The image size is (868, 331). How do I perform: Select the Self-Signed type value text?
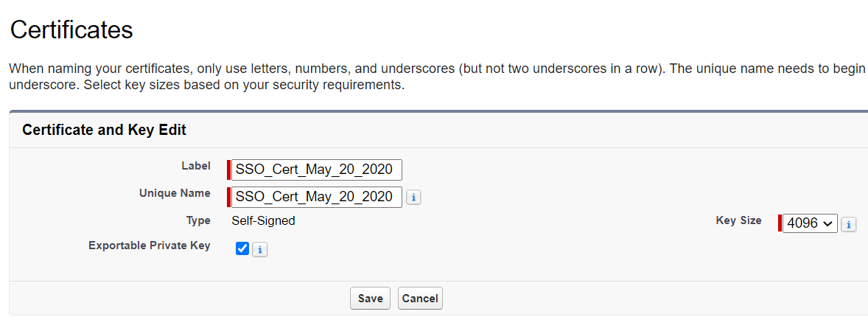(x=264, y=221)
